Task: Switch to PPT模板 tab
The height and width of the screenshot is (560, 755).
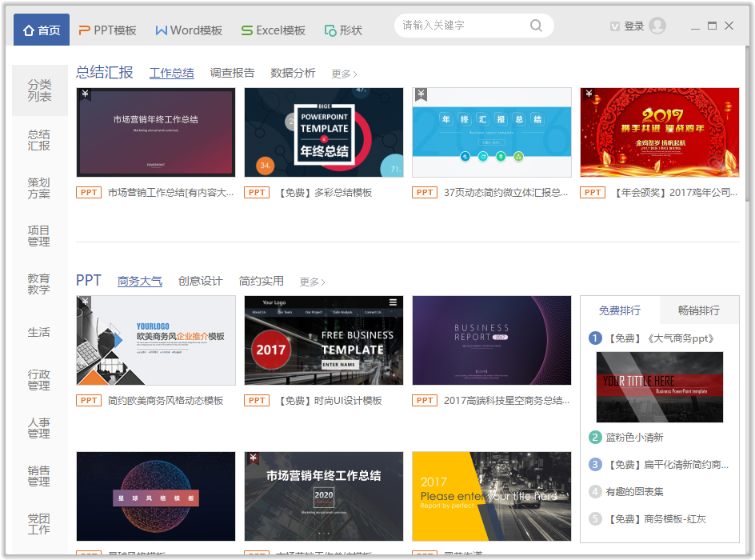Action: point(107,30)
